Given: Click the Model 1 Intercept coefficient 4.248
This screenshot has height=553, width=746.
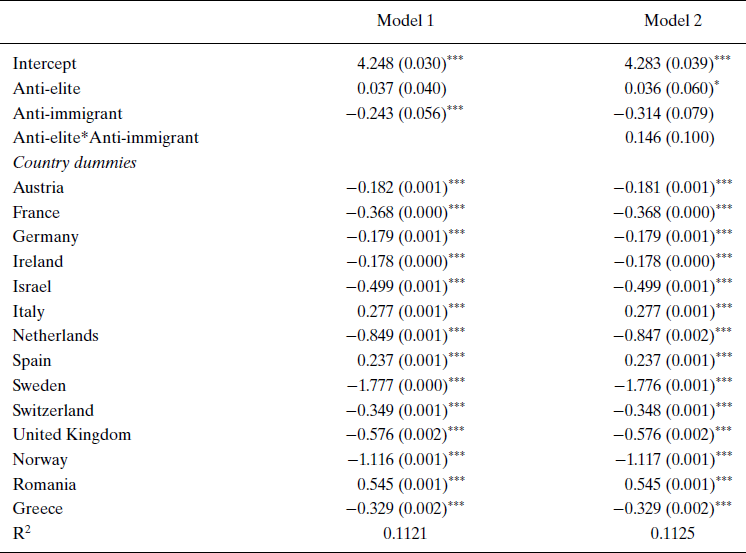Looking at the screenshot, I should 376,64.
